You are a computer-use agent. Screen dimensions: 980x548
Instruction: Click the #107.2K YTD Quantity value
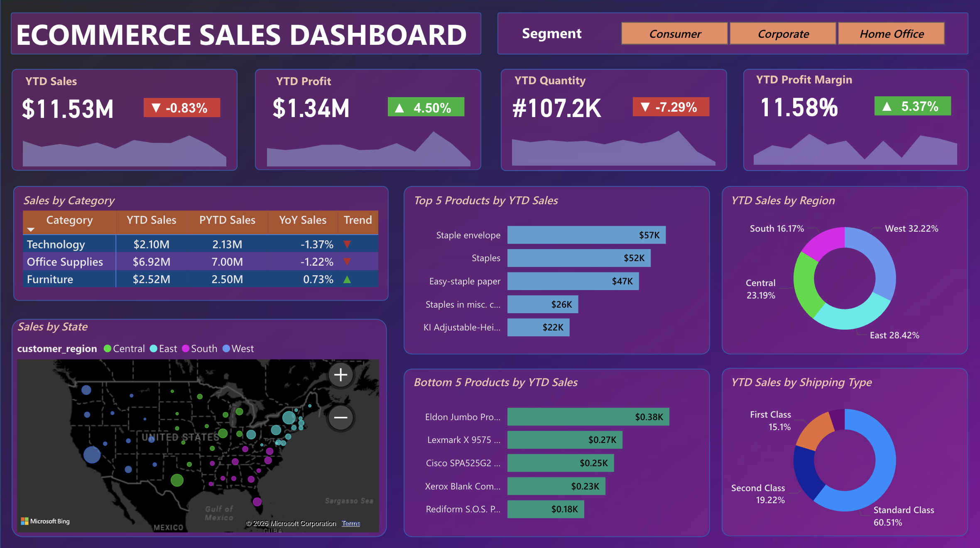[x=557, y=108]
